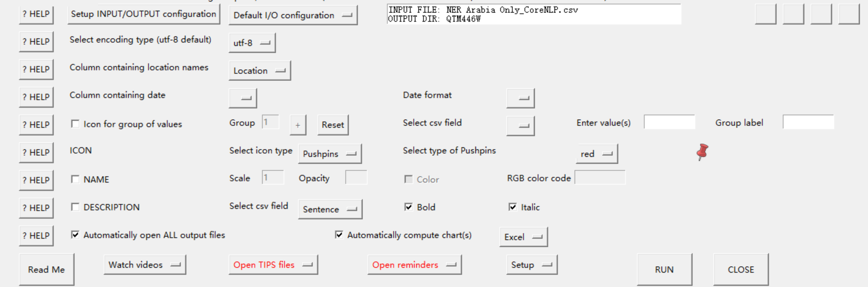Open the Sentence csv field dropdown

pyautogui.click(x=330, y=209)
